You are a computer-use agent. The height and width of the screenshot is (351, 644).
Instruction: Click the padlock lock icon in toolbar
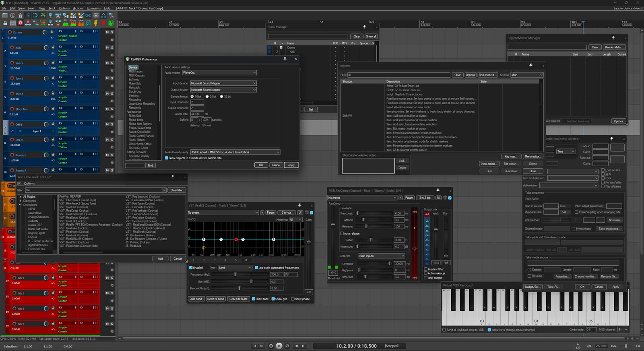(x=5, y=23)
